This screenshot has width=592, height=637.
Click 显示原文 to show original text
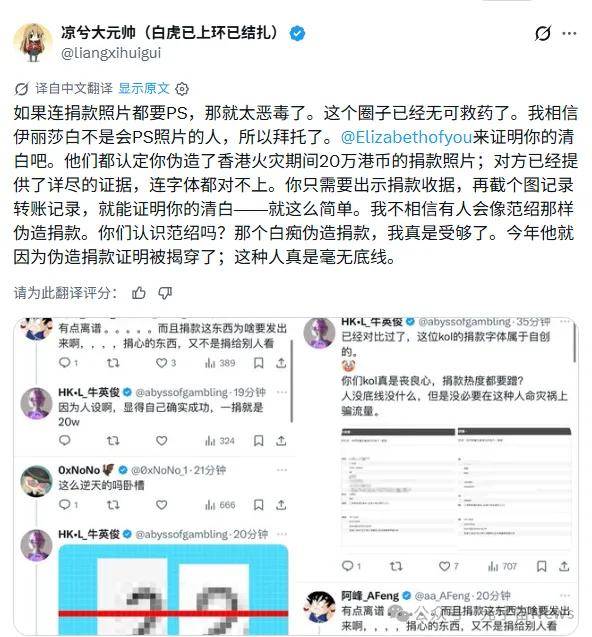(x=144, y=88)
